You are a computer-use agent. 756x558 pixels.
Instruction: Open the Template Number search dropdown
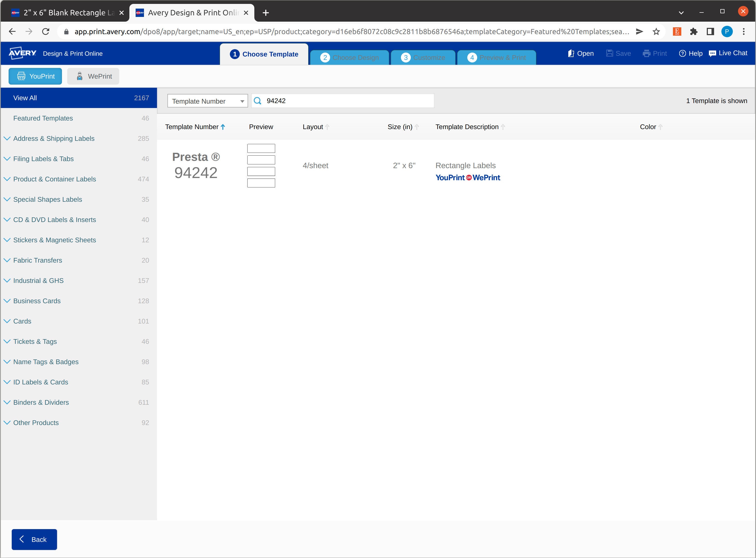point(207,101)
